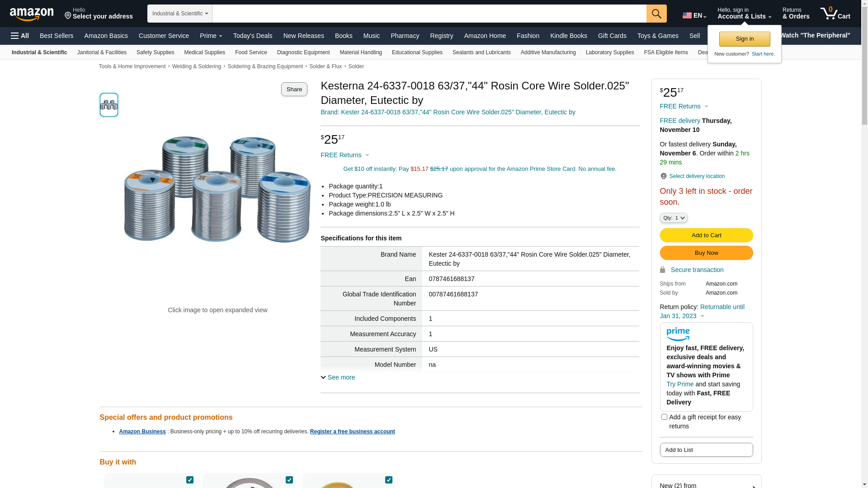Select the solder spools thumbnail image
The height and width of the screenshot is (488, 868).
pos(109,105)
